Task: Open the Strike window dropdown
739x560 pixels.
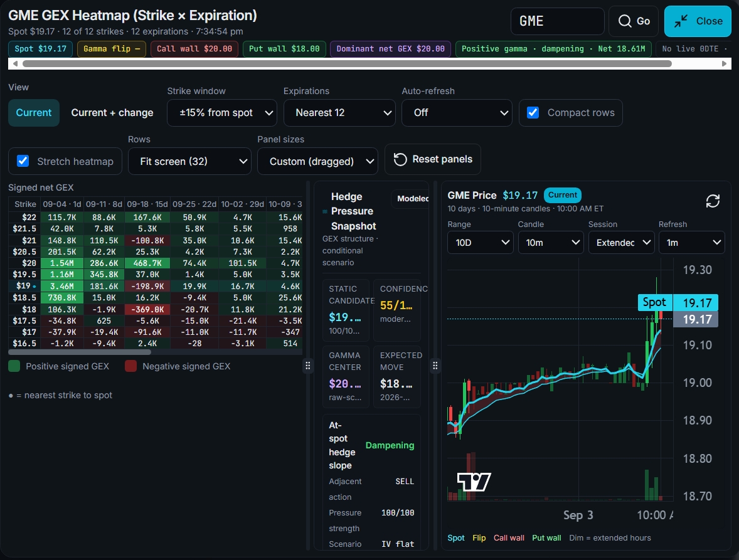Action: (222, 113)
